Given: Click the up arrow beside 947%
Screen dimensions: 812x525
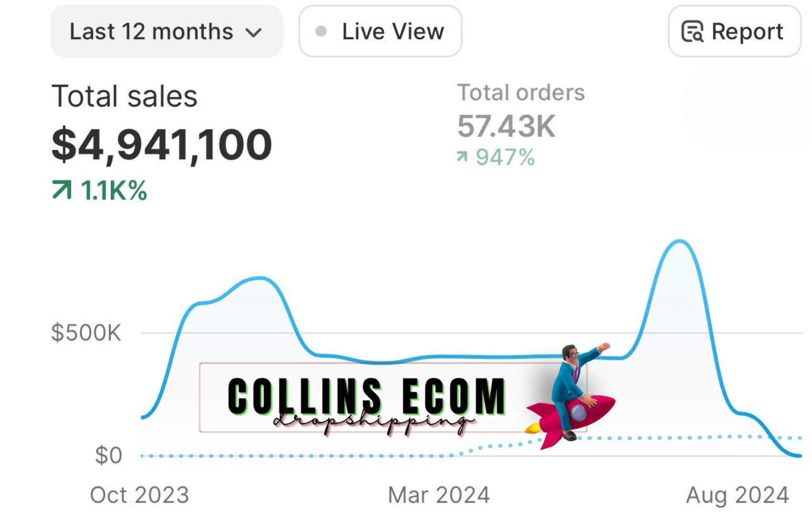Looking at the screenshot, I should click(x=462, y=157).
